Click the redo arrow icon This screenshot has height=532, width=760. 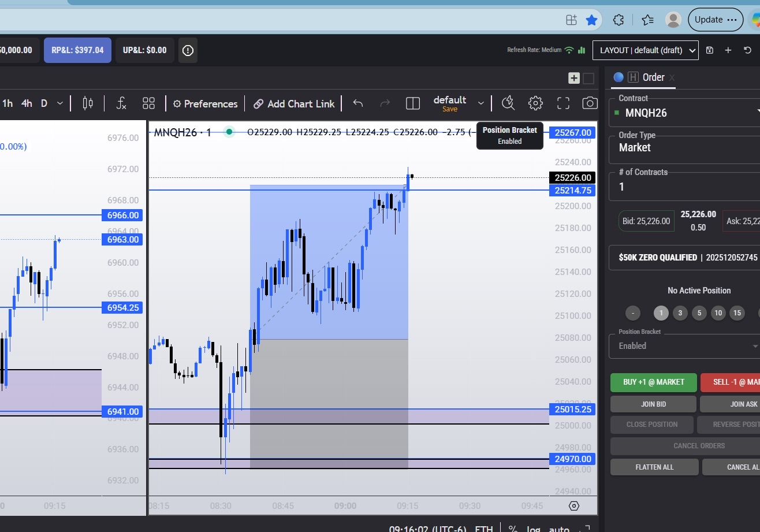click(x=385, y=103)
